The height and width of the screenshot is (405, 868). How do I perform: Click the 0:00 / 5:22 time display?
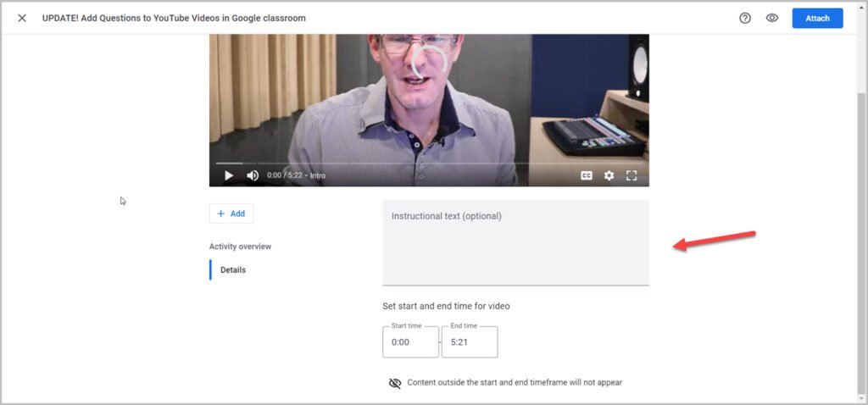(x=285, y=175)
